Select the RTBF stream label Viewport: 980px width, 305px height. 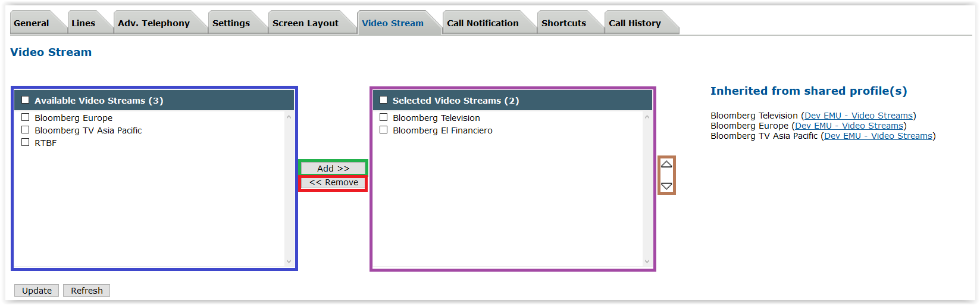pyautogui.click(x=46, y=143)
